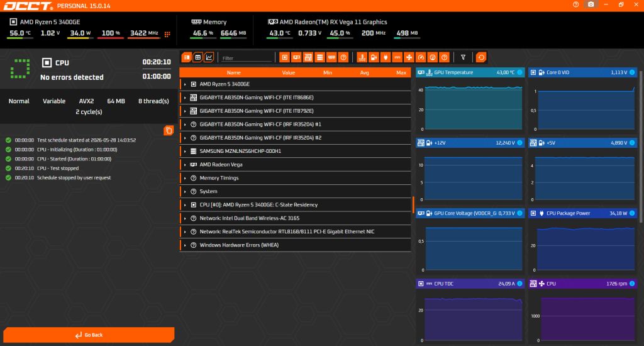The height and width of the screenshot is (346, 644).
Task: Toggle the memory module sensor filter
Action: click(x=331, y=57)
